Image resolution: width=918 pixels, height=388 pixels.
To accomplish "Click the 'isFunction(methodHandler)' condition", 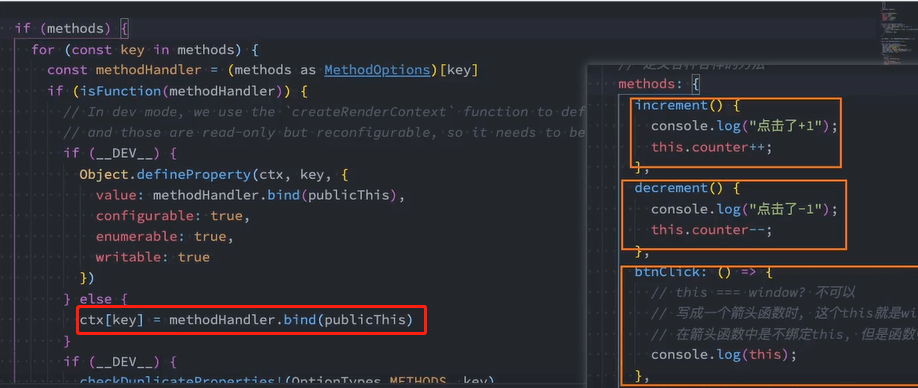I will [x=178, y=91].
